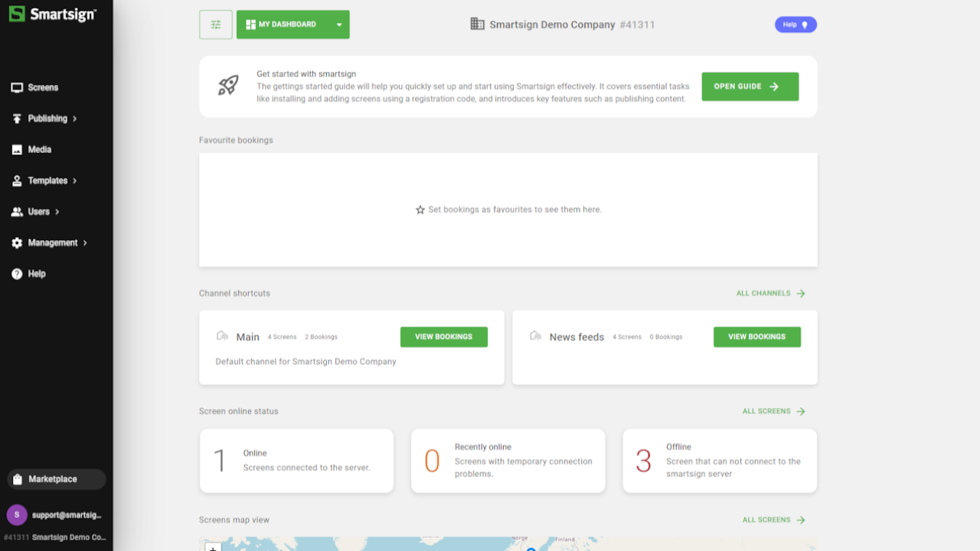980x551 pixels.
Task: Click the company entry at sidebar bottom
Action: tap(55, 537)
